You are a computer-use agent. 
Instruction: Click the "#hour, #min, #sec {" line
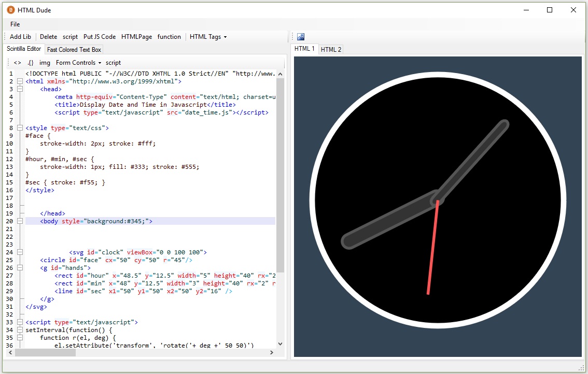(x=60, y=159)
